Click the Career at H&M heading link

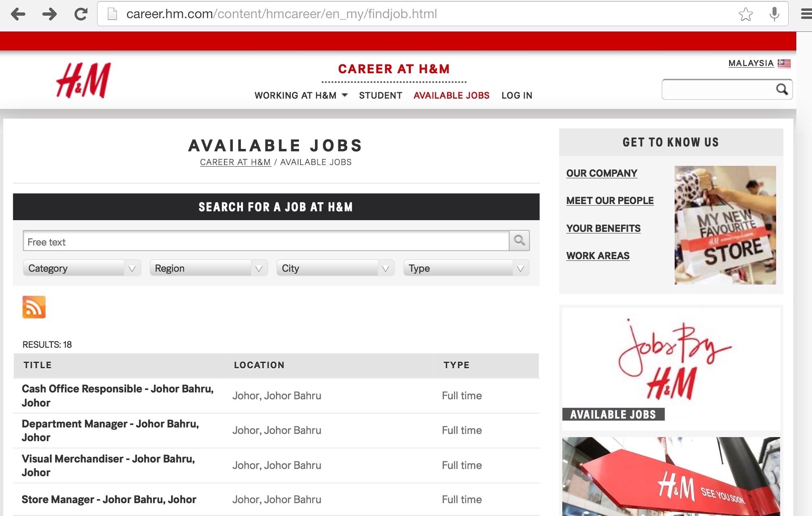(394, 69)
